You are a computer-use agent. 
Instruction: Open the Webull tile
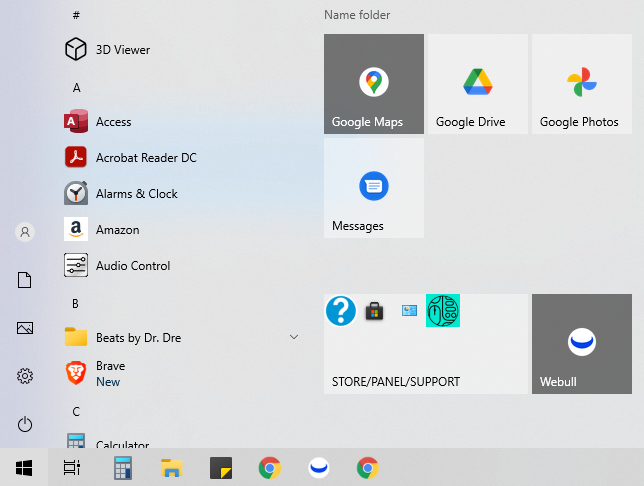point(582,344)
